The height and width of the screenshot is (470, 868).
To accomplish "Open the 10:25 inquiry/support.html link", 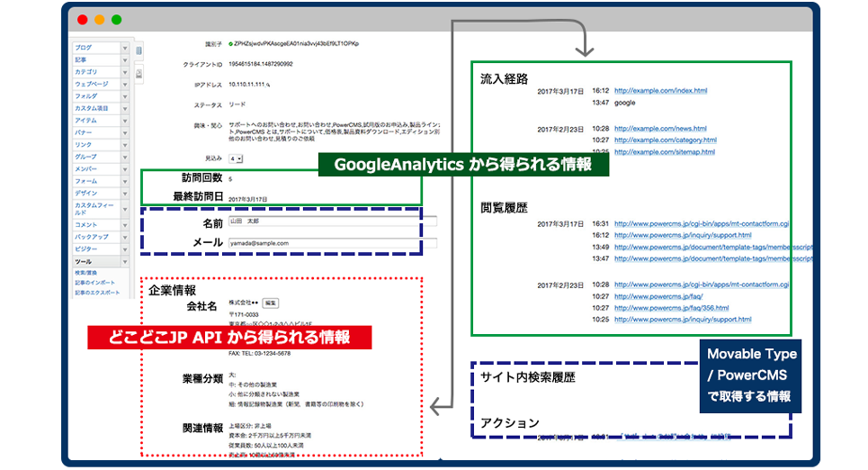I will tap(683, 320).
